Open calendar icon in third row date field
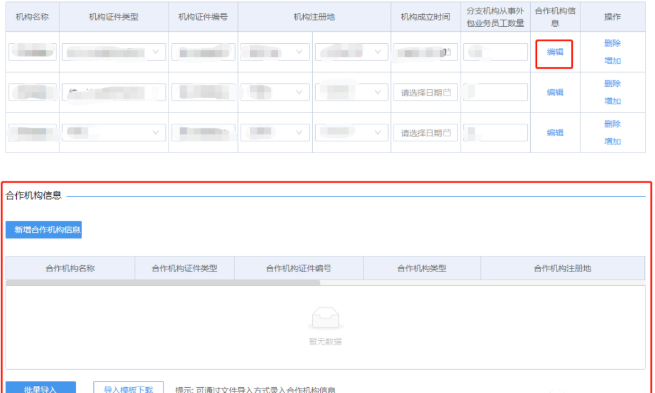The height and width of the screenshot is (393, 655). (x=447, y=133)
